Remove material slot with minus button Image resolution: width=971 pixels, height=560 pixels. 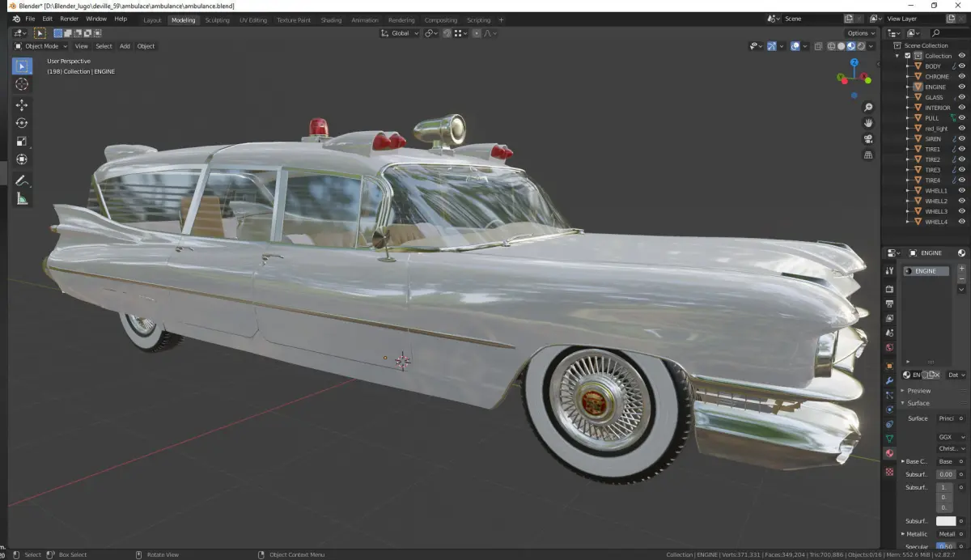(961, 279)
